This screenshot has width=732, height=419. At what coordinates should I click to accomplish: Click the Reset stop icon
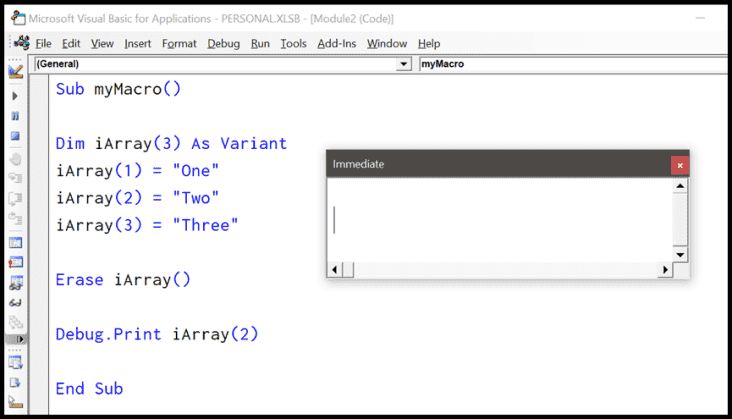tap(15, 135)
